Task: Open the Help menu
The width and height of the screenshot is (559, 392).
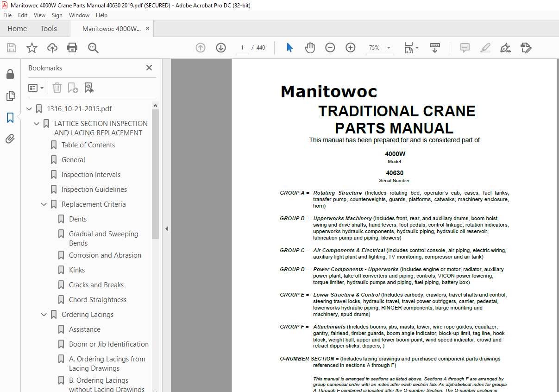Action: click(x=101, y=15)
